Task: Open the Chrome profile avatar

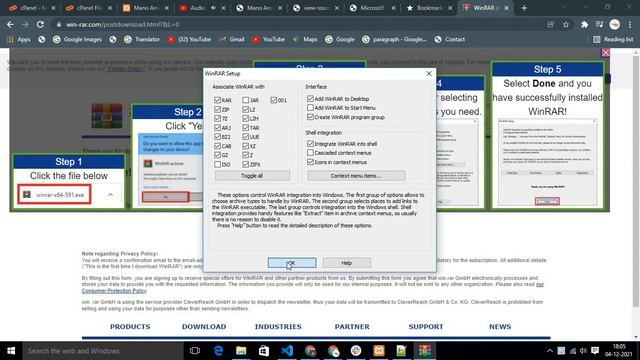Action: click(615, 24)
